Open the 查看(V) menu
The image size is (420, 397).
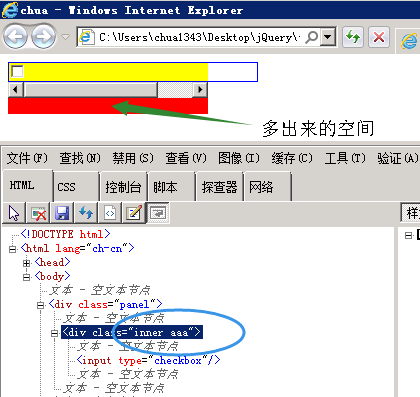coord(186,158)
